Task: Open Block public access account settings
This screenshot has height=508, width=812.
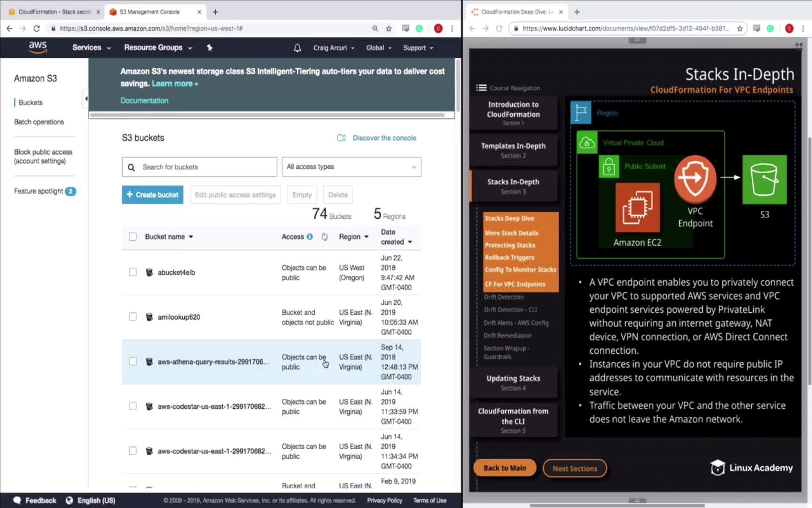Action: (43, 157)
